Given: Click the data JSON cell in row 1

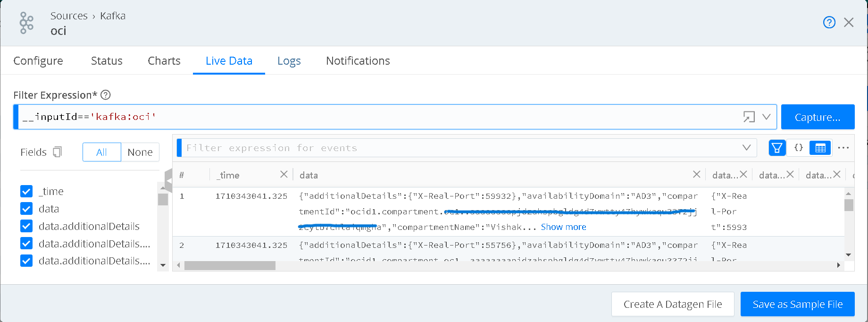Looking at the screenshot, I should [x=498, y=212].
